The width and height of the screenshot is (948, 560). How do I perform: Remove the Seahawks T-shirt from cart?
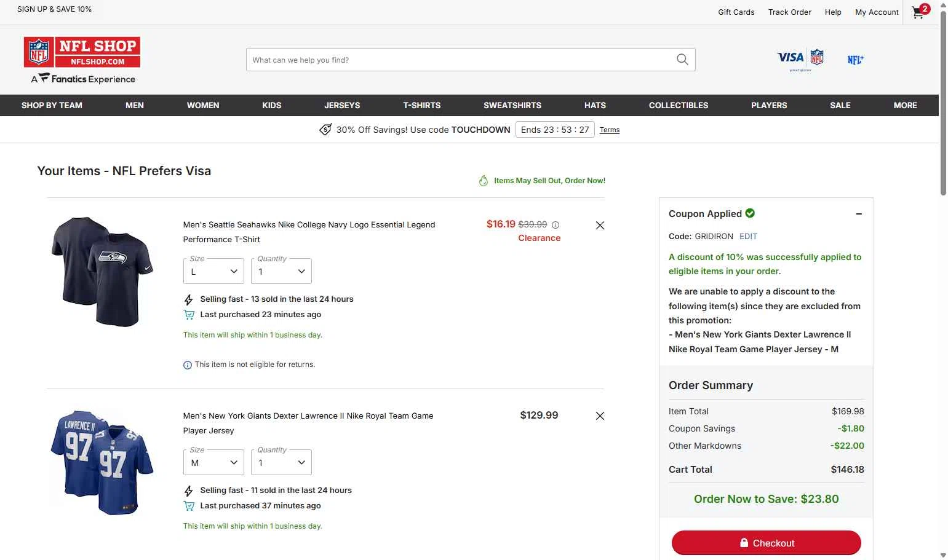(600, 226)
